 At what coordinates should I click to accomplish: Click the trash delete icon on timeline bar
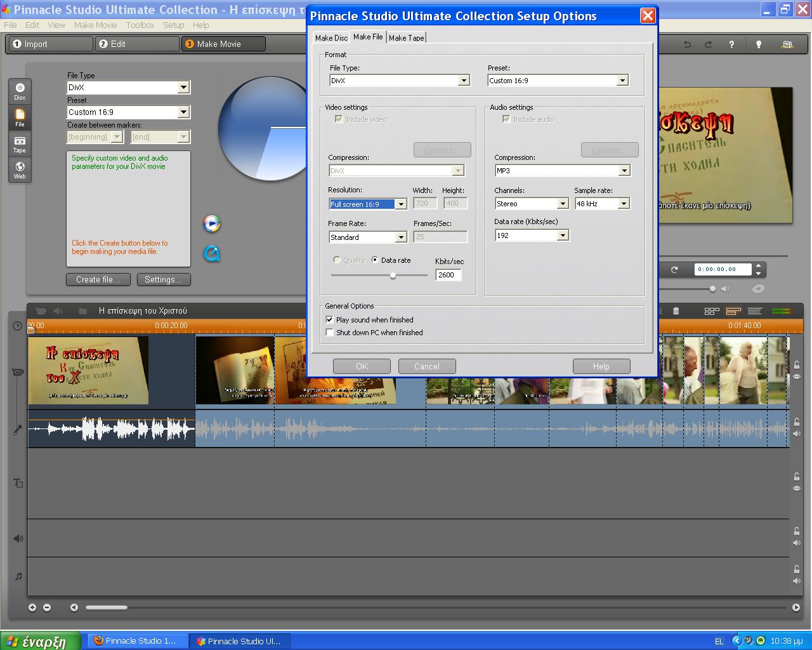tap(676, 311)
